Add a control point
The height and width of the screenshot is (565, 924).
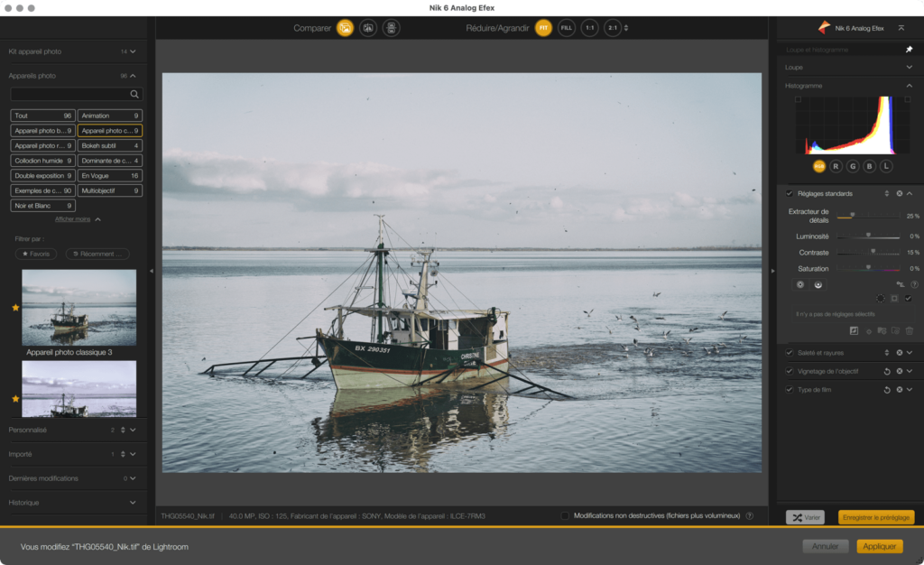800,284
